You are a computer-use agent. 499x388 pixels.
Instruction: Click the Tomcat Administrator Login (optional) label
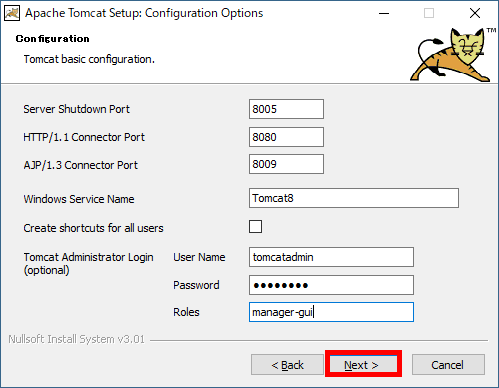pos(88,263)
